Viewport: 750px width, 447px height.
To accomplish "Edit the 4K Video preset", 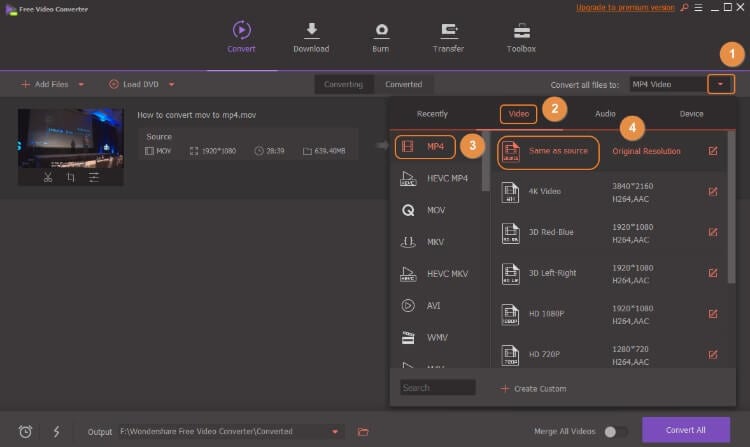I will pos(713,192).
